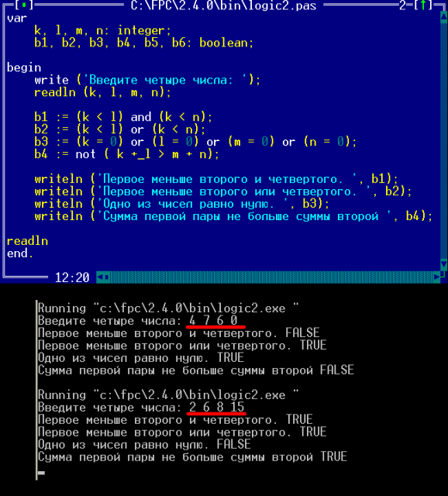Click the 'end.' line at program bottom
This screenshot has height=496, width=448.
20,253
